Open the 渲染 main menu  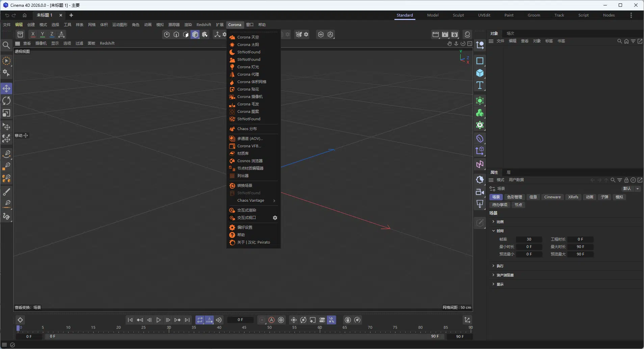pyautogui.click(x=188, y=25)
